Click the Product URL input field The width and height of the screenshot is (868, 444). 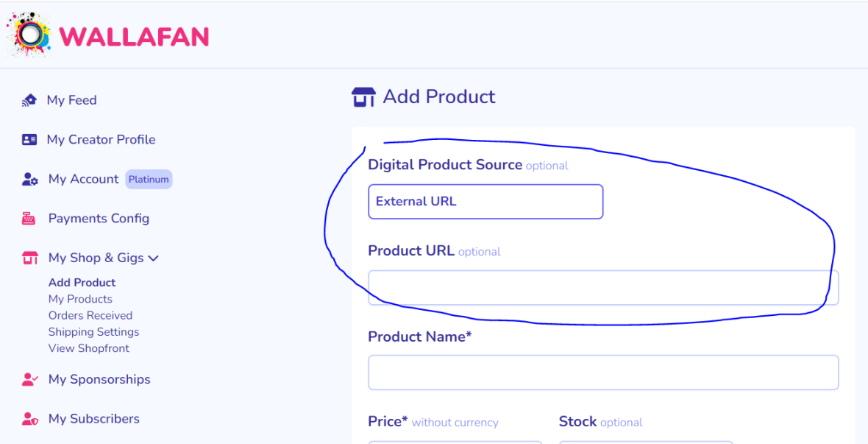coord(603,288)
